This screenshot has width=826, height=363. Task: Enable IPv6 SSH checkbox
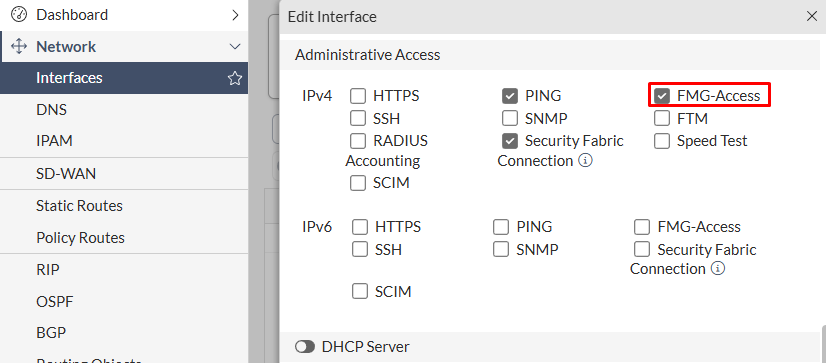360,249
